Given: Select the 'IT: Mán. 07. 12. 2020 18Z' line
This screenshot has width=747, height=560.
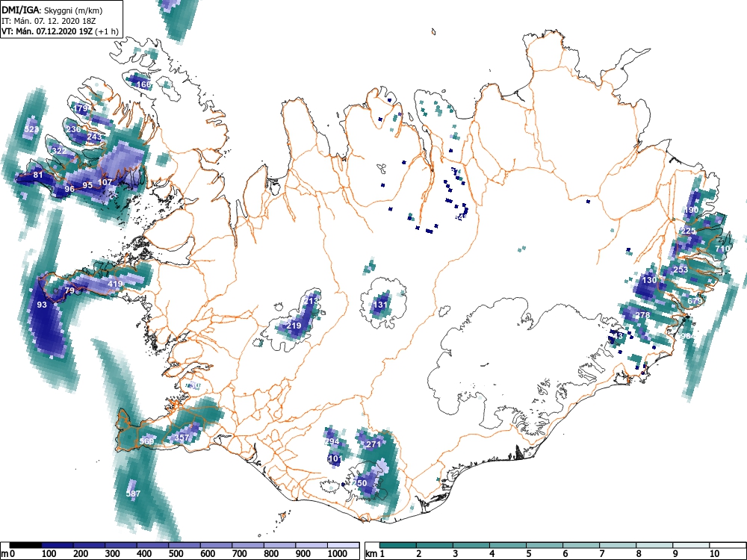Looking at the screenshot, I should [x=47, y=21].
